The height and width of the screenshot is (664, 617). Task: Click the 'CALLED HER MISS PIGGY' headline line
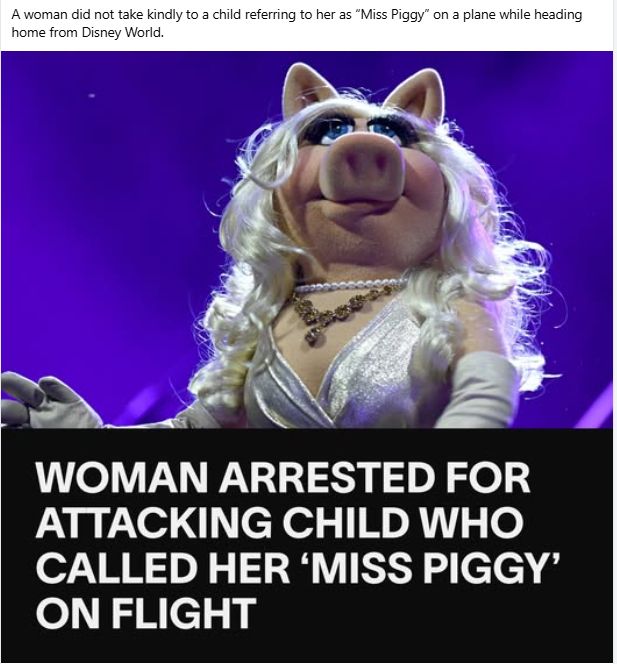tap(298, 567)
